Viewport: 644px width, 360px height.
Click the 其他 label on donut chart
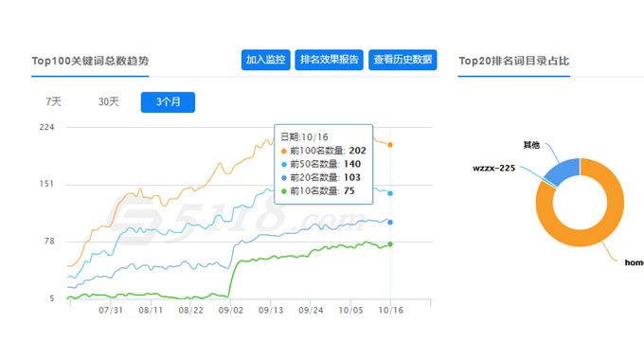point(531,145)
